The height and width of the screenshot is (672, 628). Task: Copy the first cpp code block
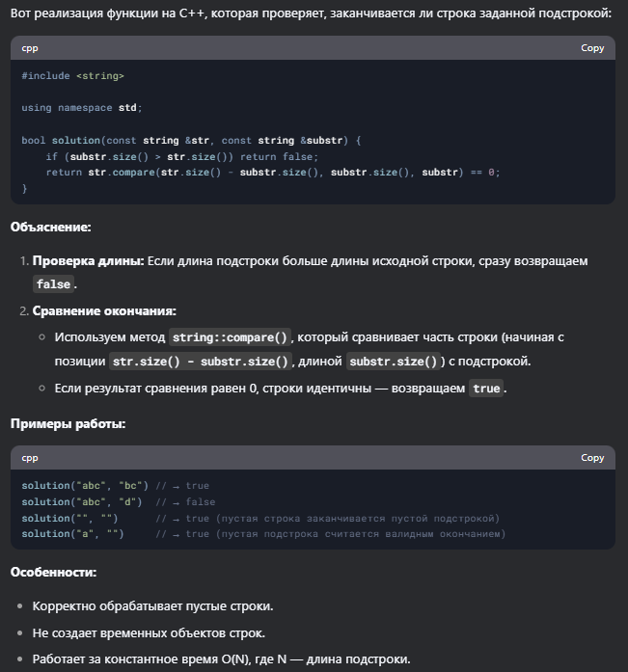tap(592, 48)
